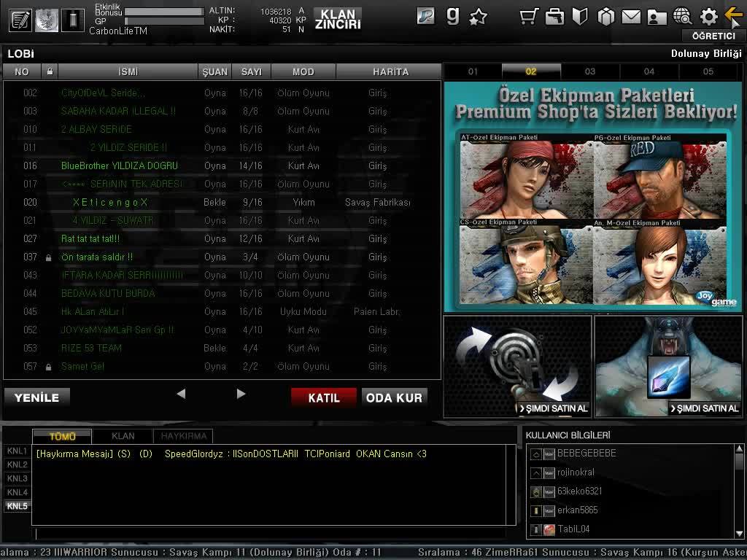Open the shield icon in top bar
The height and width of the screenshot is (560, 747).
580,17
